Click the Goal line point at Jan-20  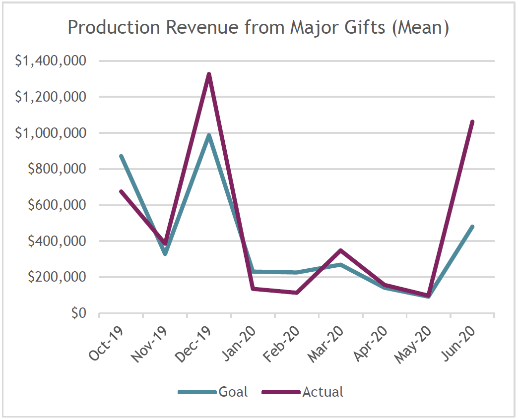click(x=253, y=271)
